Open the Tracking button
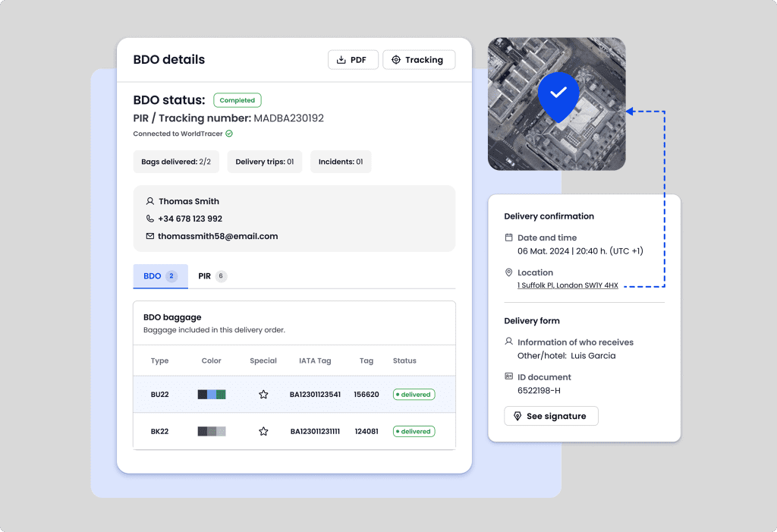Image resolution: width=777 pixels, height=532 pixels. tap(418, 60)
